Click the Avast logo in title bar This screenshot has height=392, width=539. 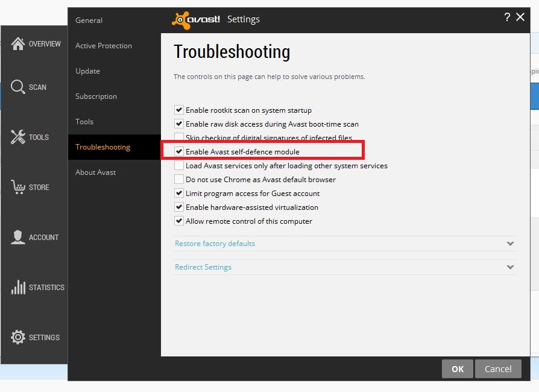[x=195, y=20]
